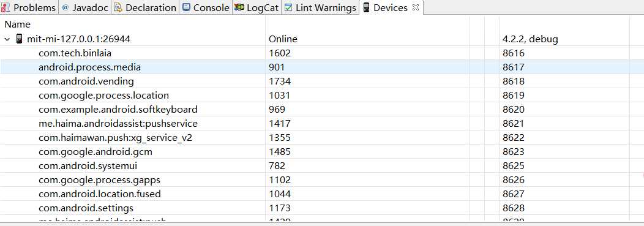Viewport: 644px width, 226px height.
Task: Click the Javadoc @ icon
Action: click(66, 7)
